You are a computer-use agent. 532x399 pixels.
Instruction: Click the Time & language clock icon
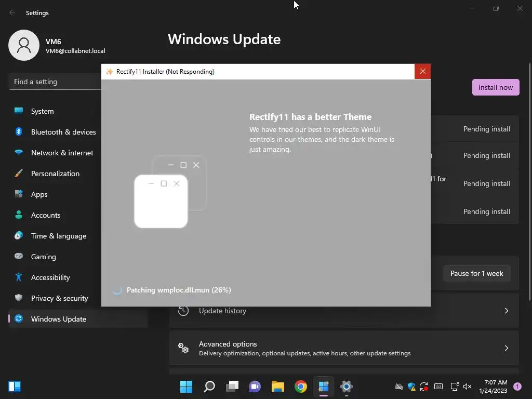coord(19,235)
